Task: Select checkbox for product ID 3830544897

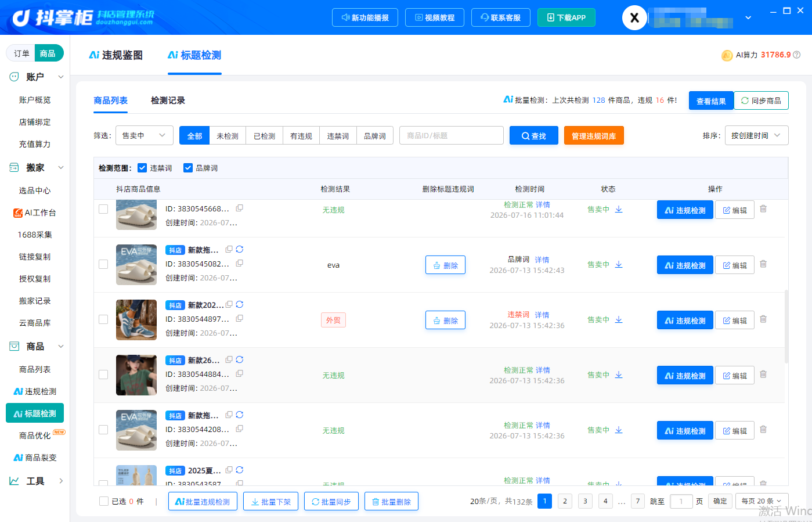Action: click(103, 319)
